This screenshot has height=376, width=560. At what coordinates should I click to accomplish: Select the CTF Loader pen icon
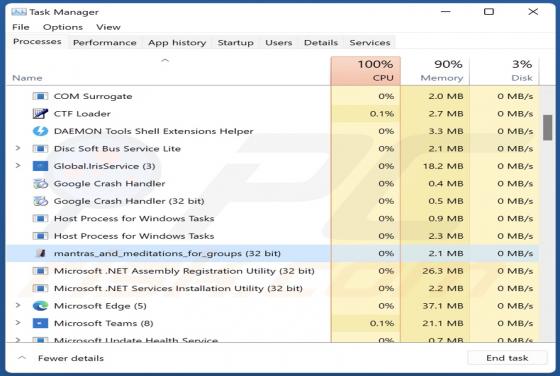[40, 114]
